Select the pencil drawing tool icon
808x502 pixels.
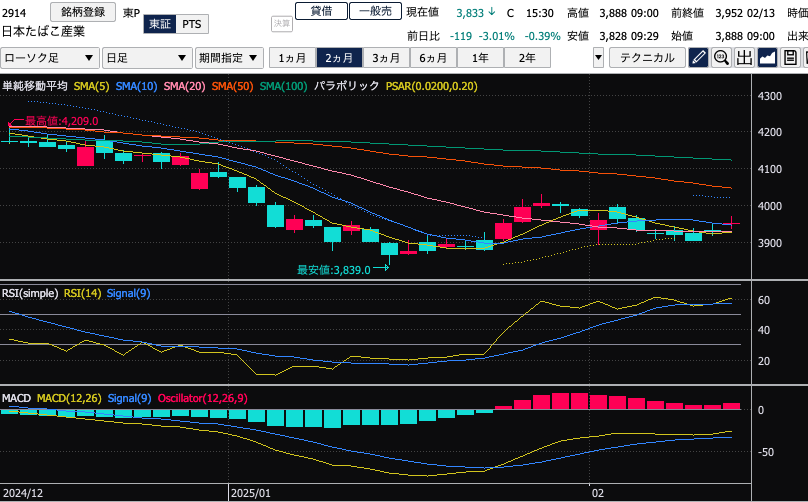point(700,58)
